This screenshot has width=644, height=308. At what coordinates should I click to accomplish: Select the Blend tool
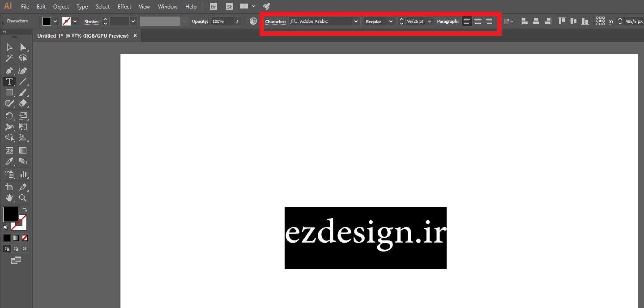23,161
